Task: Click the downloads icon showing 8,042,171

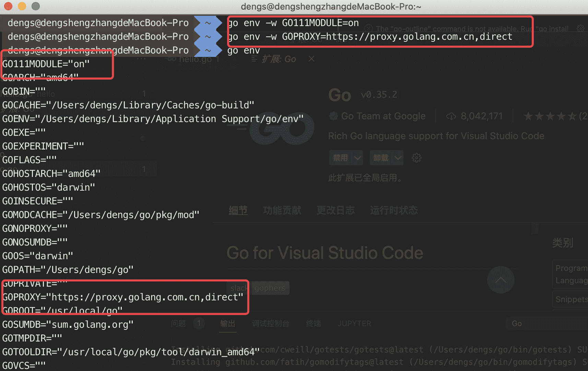Action: 451,116
